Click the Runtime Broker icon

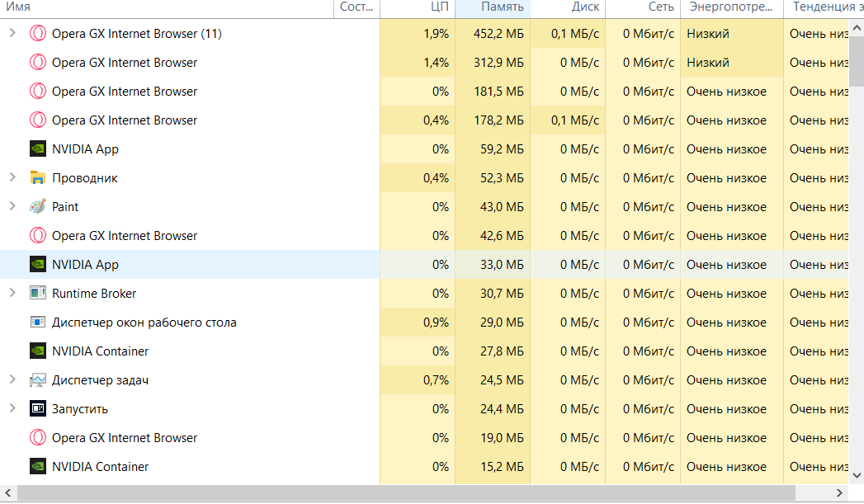[37, 294]
